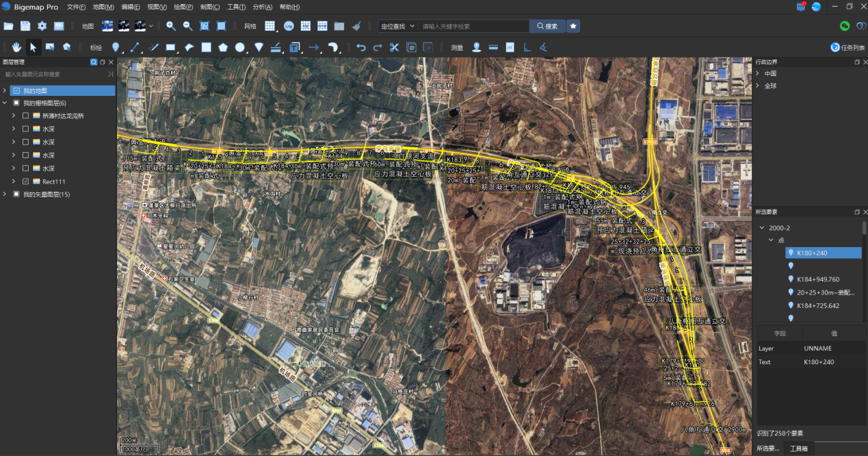Open settings via the gear toolbar icon
Viewport: 868px width, 456px height.
click(x=42, y=26)
